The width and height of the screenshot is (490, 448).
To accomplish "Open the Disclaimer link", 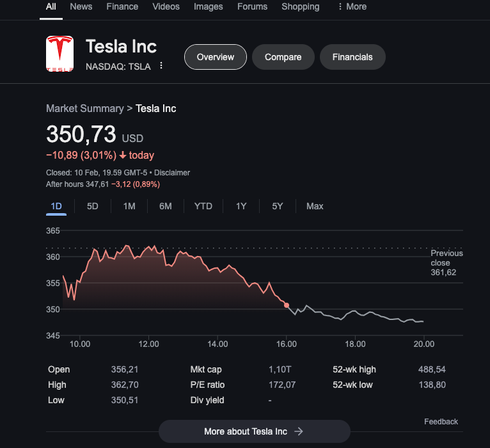I will point(172,173).
